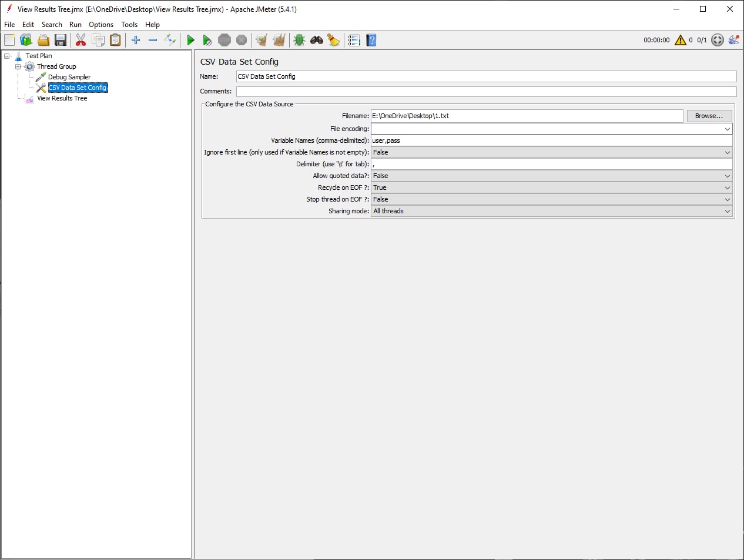This screenshot has width=744, height=560.
Task: Open the Edit menu
Action: pos(28,25)
